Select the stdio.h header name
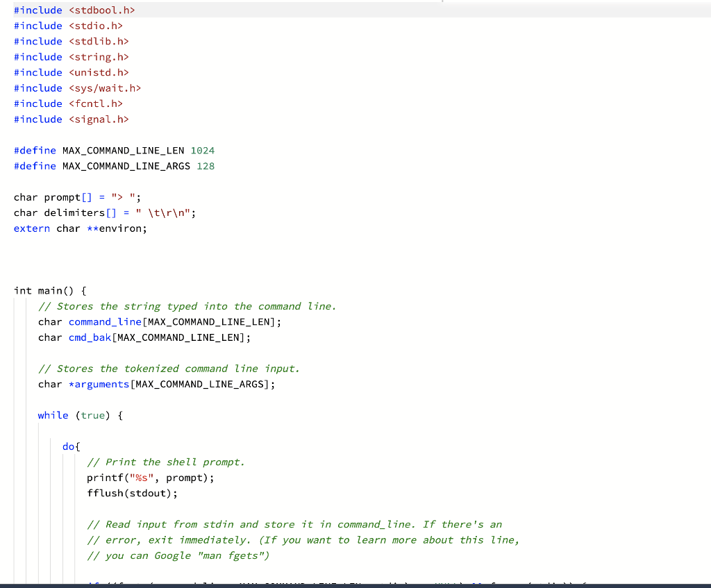Image resolution: width=711 pixels, height=588 pixels. tap(95, 26)
